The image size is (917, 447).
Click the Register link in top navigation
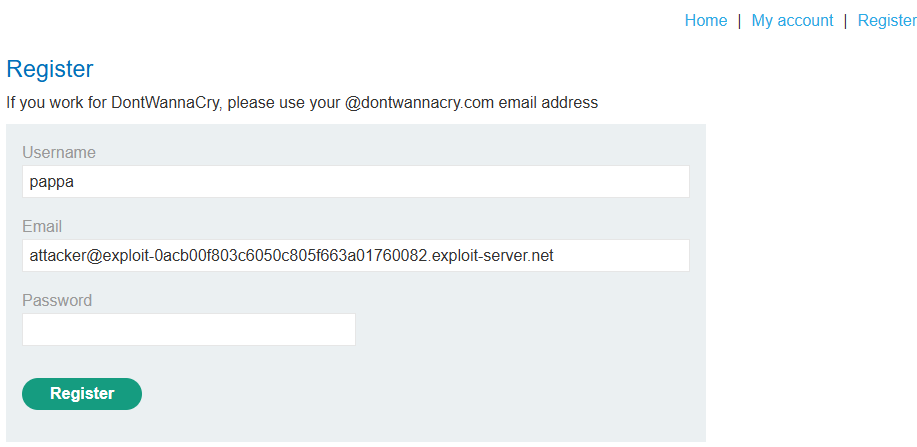887,20
